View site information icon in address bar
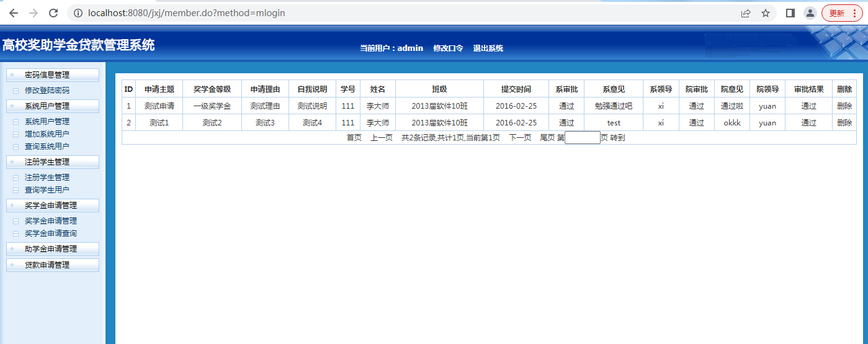Viewport: 868px width, 344px height. [x=78, y=13]
